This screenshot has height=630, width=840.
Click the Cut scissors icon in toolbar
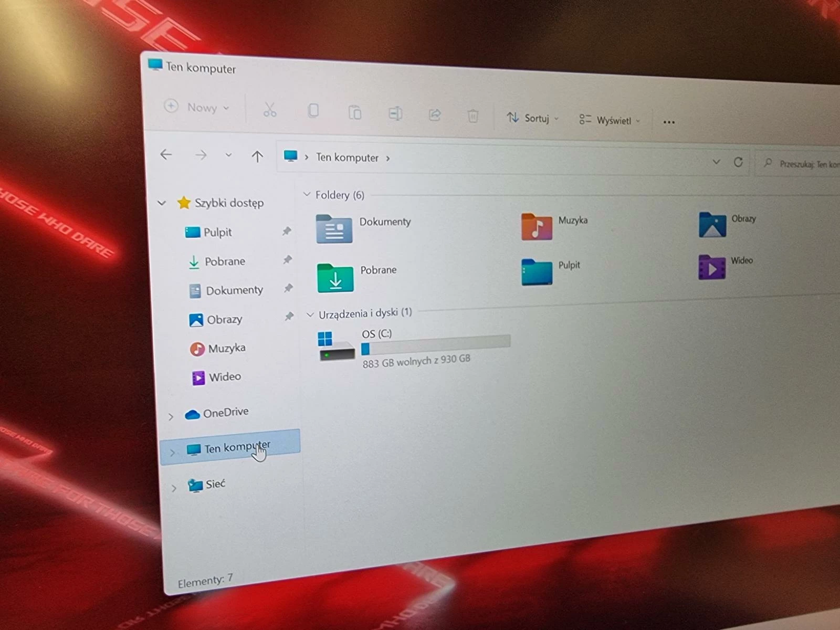(269, 110)
